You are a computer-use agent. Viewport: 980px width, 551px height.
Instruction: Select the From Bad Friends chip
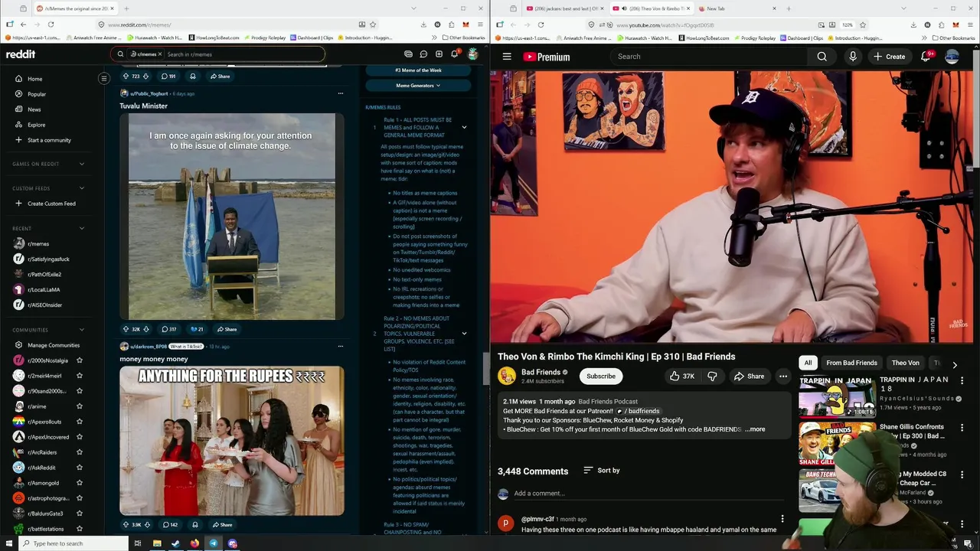tap(851, 363)
